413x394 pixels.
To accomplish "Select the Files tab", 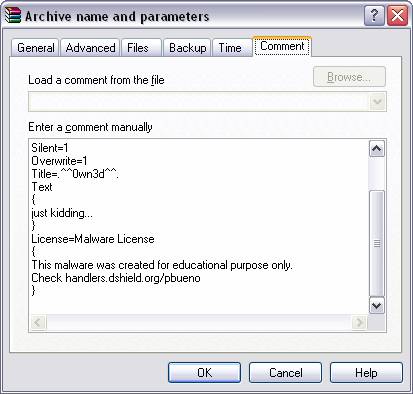I will [x=138, y=48].
